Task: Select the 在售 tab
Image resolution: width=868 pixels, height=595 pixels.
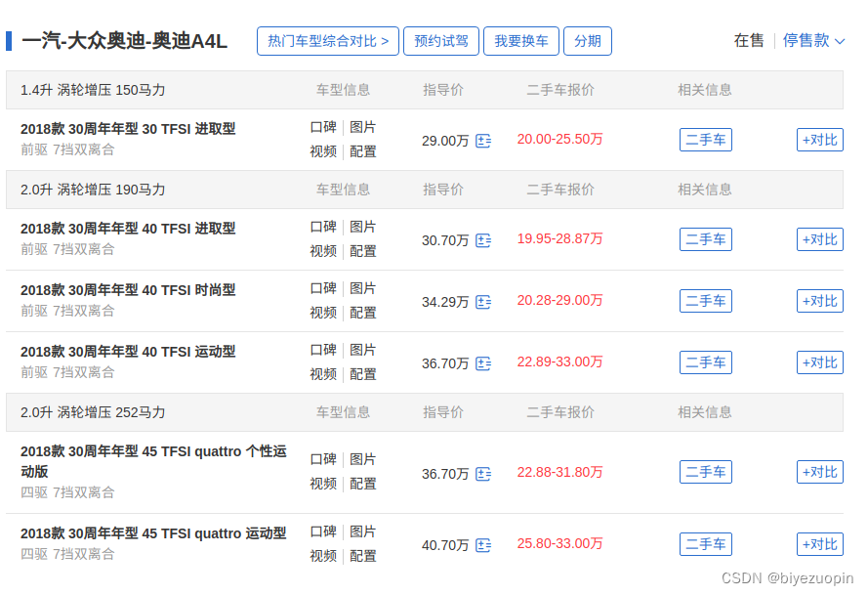Action: point(749,40)
